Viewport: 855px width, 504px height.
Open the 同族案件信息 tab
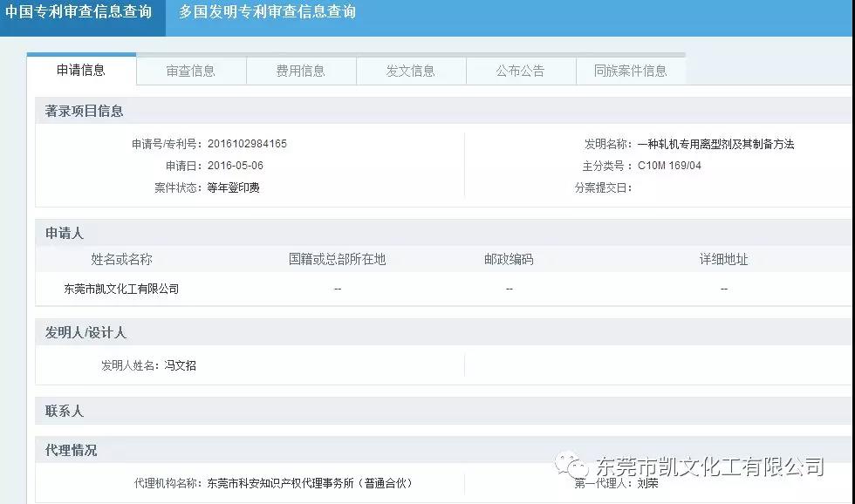630,71
